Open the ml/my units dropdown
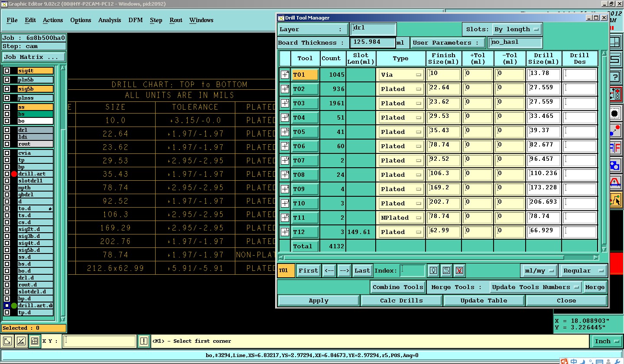The width and height of the screenshot is (624, 364). (x=539, y=270)
